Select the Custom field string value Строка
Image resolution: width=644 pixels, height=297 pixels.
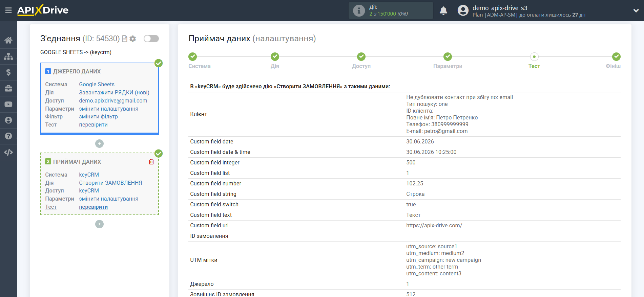click(415, 194)
